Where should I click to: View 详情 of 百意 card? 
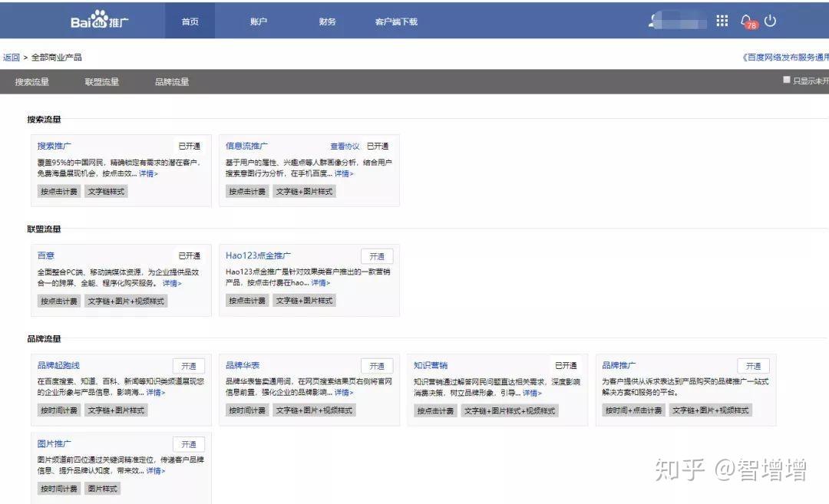(172, 283)
